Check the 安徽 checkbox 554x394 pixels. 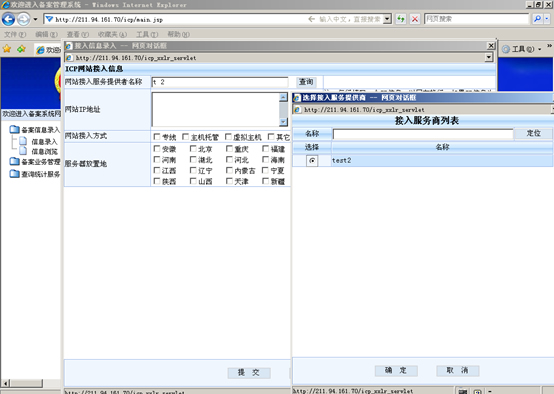pos(157,149)
